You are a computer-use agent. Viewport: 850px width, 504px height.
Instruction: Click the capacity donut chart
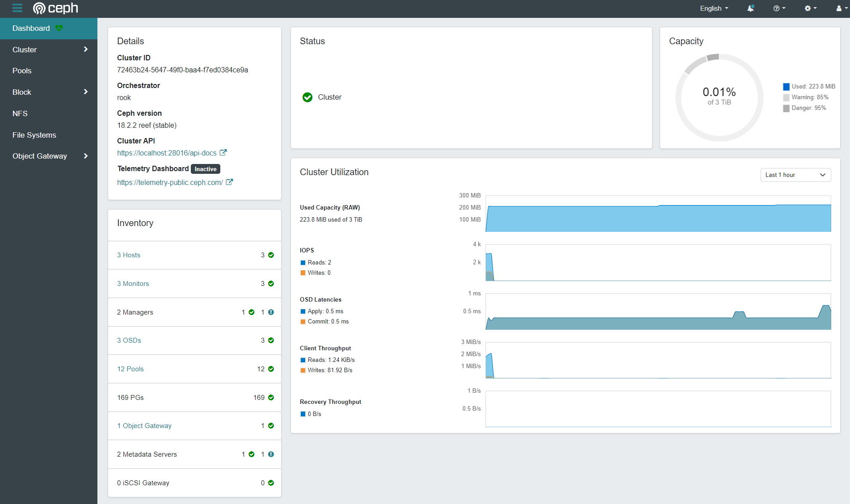[x=719, y=97]
